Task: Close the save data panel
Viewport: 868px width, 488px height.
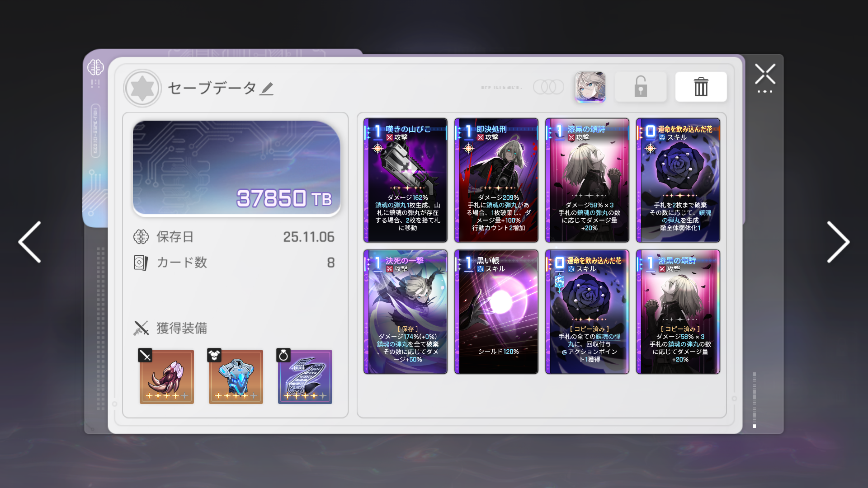Action: (x=765, y=75)
